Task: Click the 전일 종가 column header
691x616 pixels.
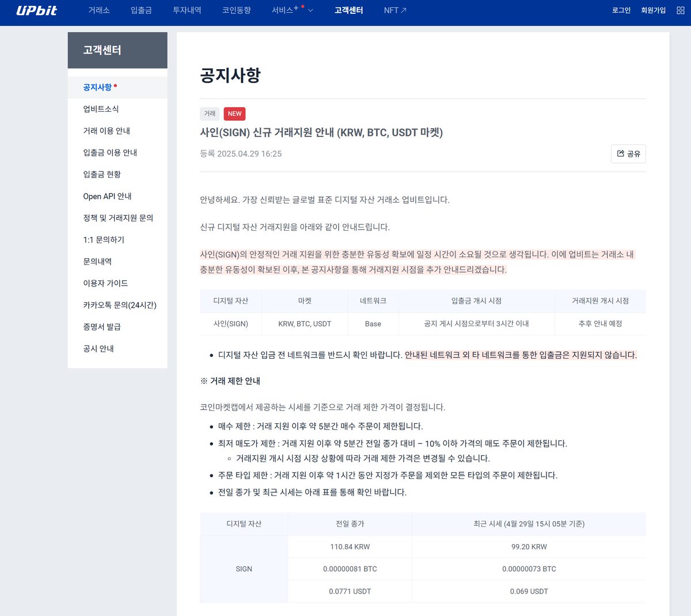Action: click(350, 524)
